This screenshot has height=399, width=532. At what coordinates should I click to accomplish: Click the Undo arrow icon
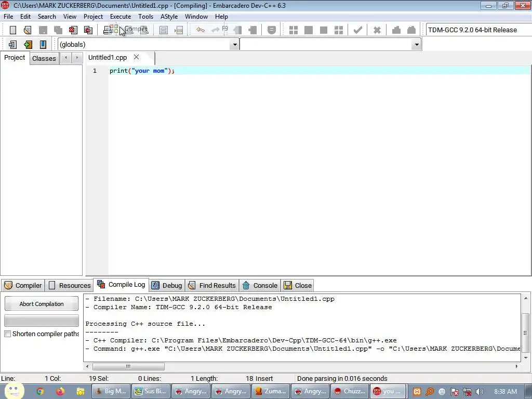pyautogui.click(x=201, y=30)
